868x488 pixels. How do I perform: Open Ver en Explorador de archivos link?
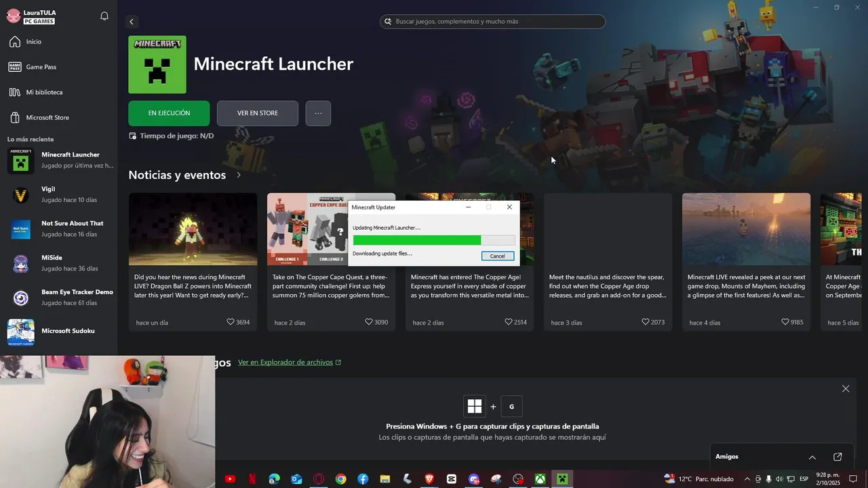tap(290, 363)
